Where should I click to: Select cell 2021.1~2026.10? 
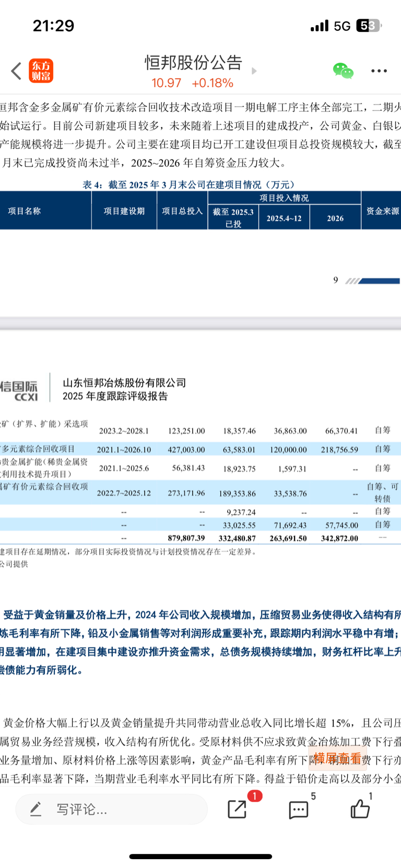[x=124, y=449]
